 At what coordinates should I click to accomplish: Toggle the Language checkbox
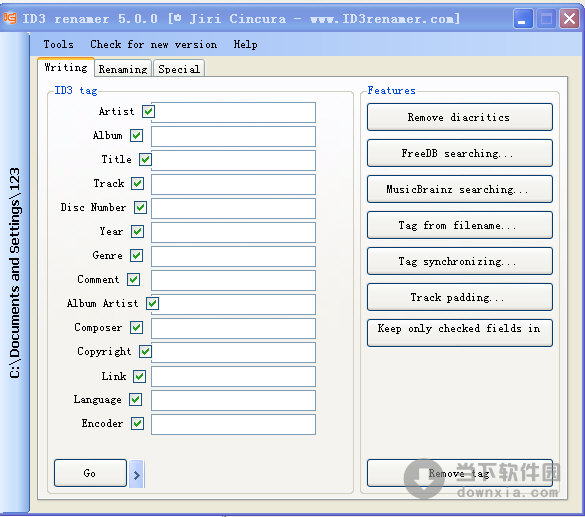pyautogui.click(x=135, y=400)
